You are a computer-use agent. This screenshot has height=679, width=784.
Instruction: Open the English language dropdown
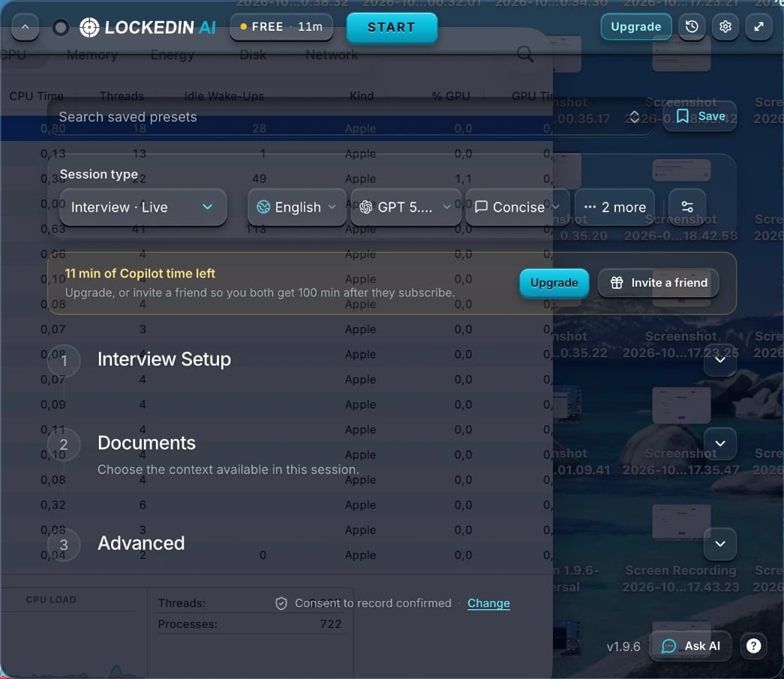[296, 207]
